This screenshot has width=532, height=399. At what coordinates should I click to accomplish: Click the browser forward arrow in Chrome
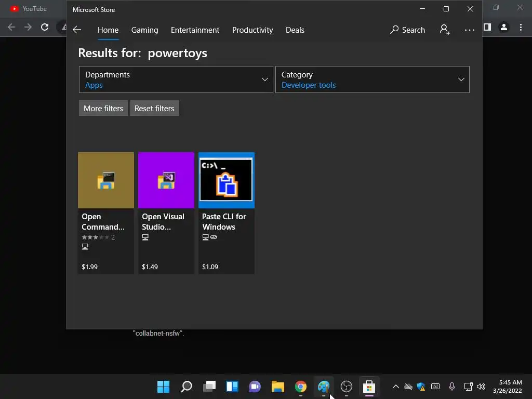tap(28, 27)
